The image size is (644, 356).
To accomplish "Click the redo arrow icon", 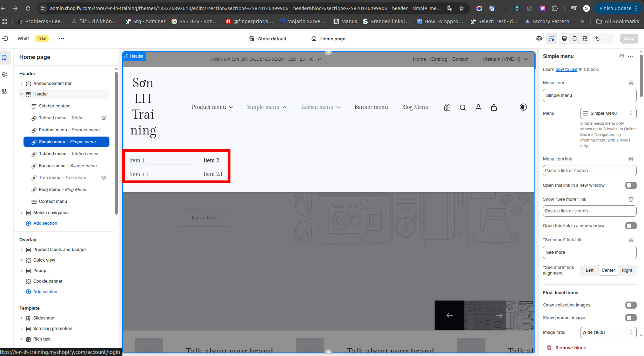I will [x=609, y=39].
